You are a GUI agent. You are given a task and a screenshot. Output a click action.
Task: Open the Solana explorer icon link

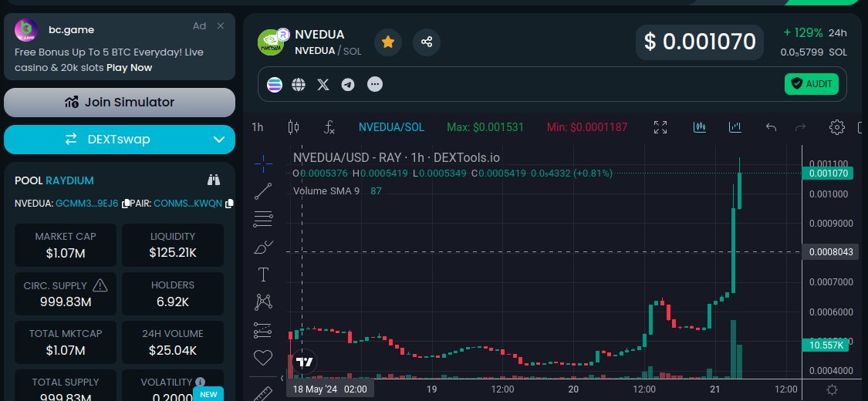pyautogui.click(x=275, y=85)
